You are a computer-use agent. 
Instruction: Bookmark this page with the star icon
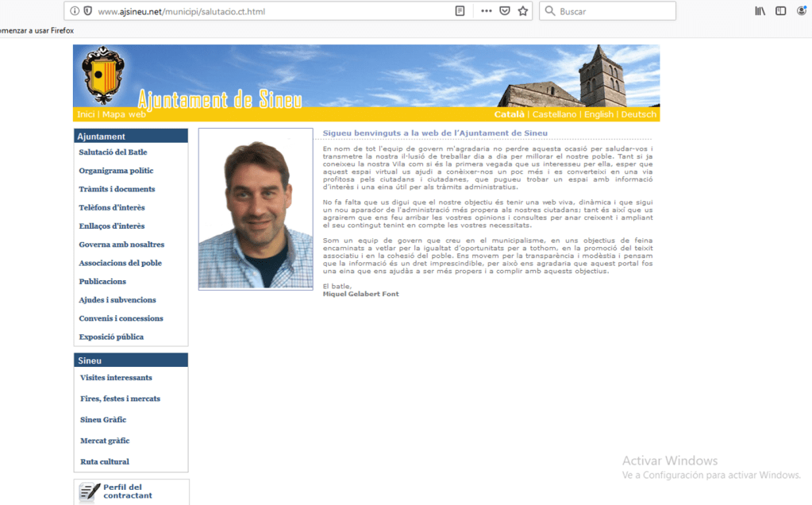click(x=523, y=11)
